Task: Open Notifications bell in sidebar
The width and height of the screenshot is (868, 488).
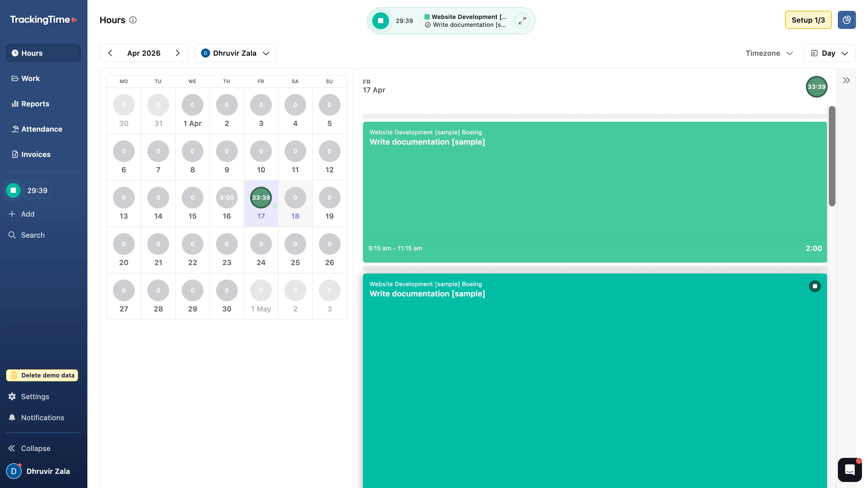Action: (12, 418)
